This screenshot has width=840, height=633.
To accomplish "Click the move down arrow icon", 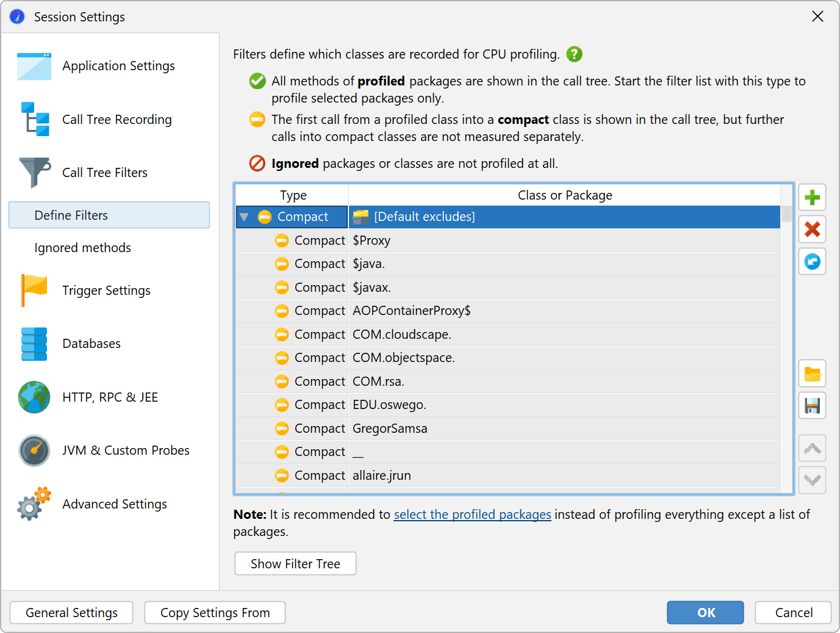I will coord(812,480).
